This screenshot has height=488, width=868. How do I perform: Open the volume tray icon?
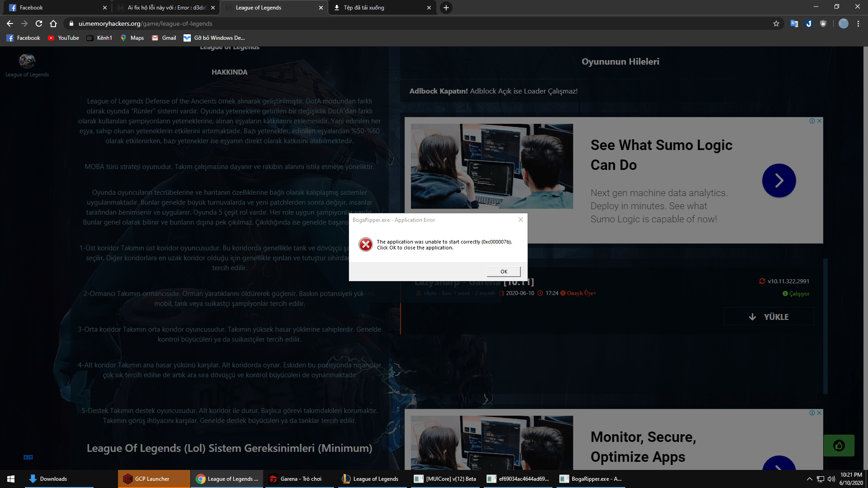(x=831, y=479)
